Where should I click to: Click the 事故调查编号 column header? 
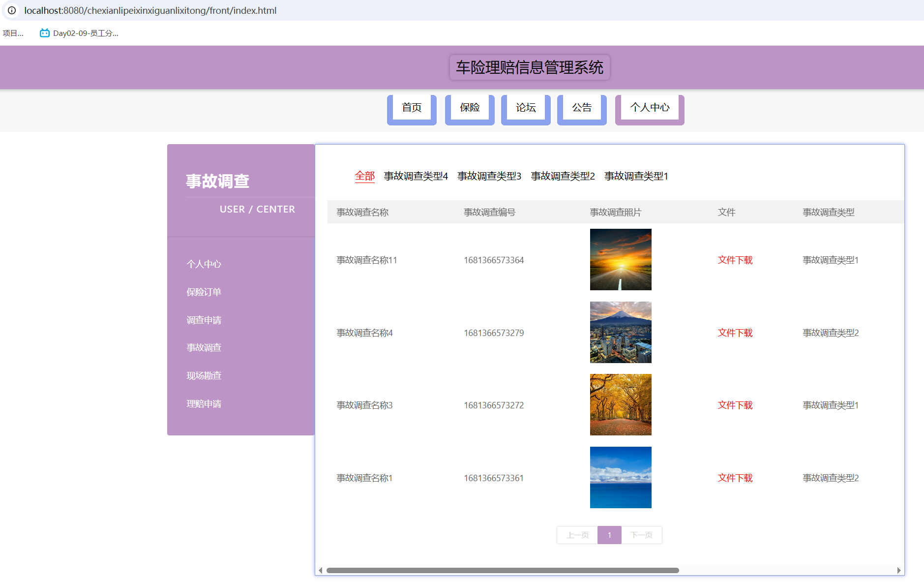[490, 213]
